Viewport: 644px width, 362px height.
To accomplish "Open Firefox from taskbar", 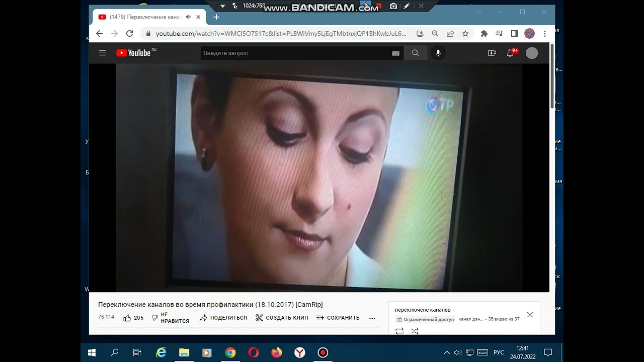I will click(x=277, y=352).
